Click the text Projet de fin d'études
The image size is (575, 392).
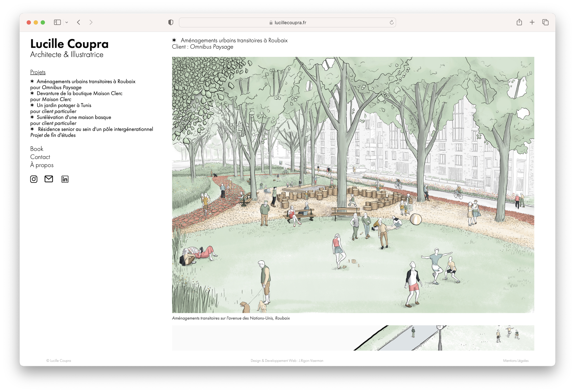(53, 135)
